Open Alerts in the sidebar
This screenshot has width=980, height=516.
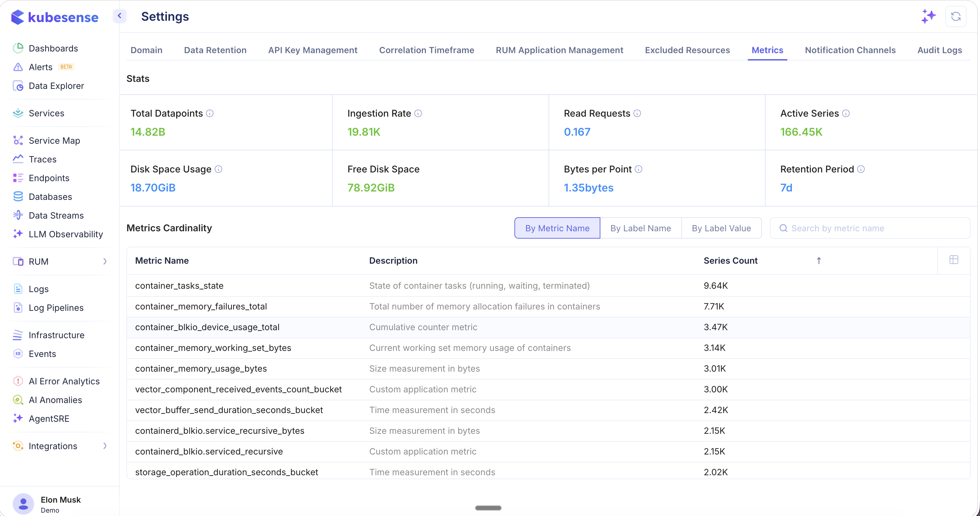(x=41, y=67)
